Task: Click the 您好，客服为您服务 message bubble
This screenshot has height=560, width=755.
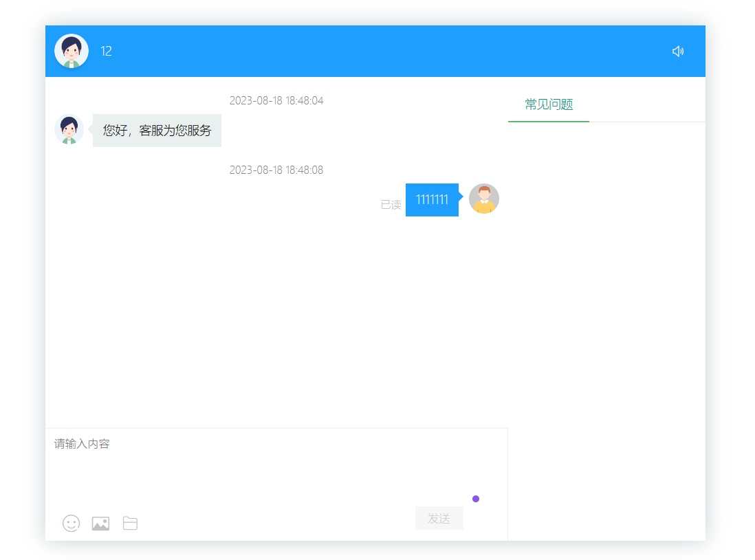Action: pyautogui.click(x=157, y=131)
